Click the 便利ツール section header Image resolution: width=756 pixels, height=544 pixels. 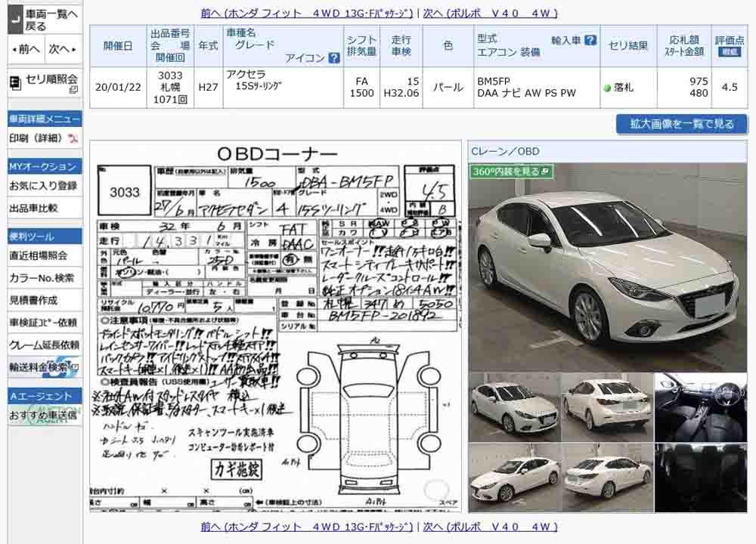click(x=45, y=236)
